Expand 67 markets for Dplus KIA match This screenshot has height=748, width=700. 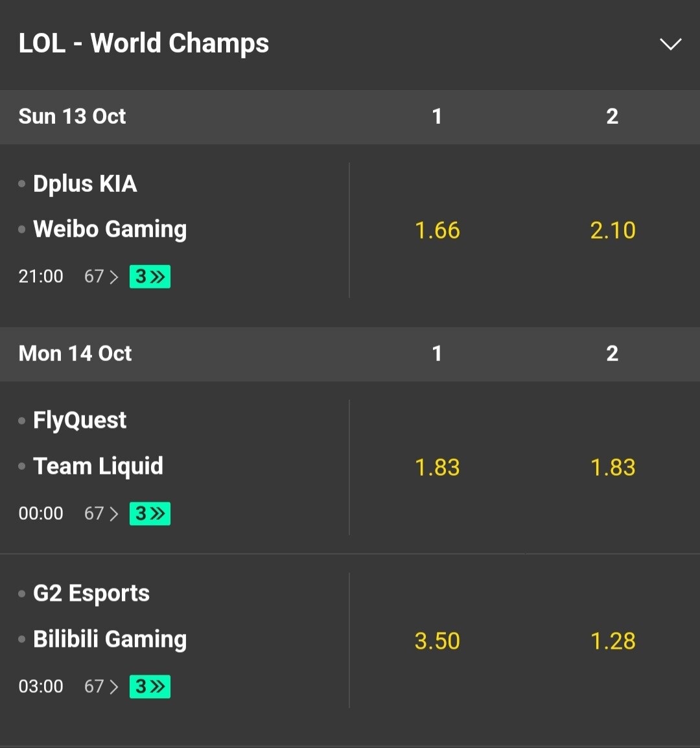pos(101,277)
